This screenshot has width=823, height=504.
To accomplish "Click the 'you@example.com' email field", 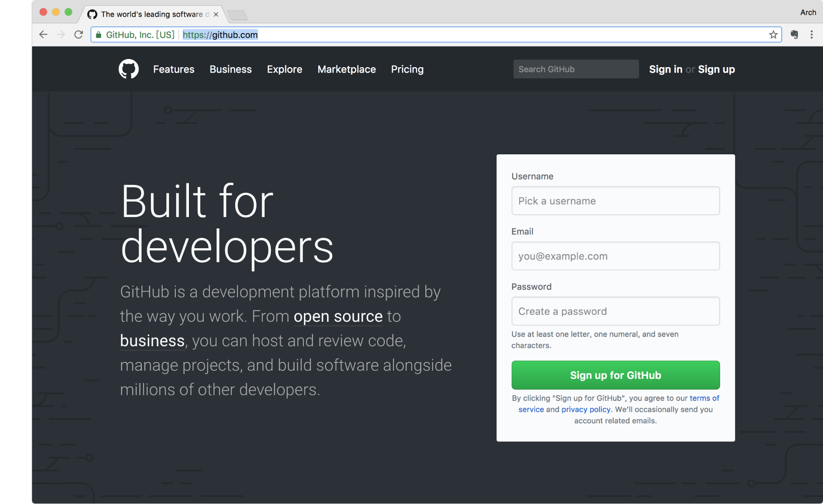I will pyautogui.click(x=616, y=256).
